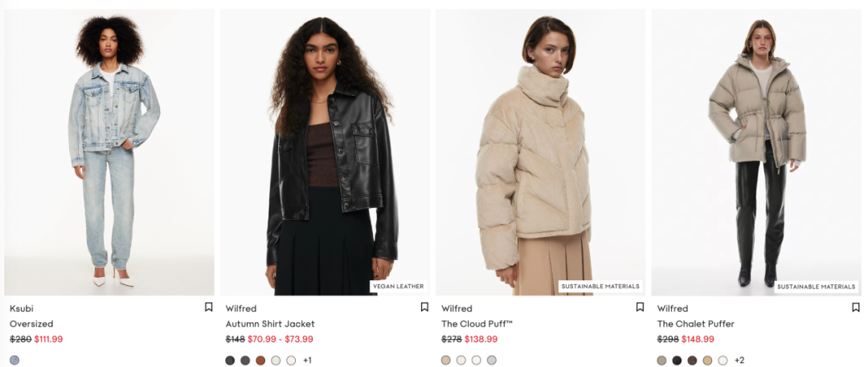Expand +2 more colors for The Chalet Puffer
This screenshot has height=367, width=868.
(x=739, y=361)
